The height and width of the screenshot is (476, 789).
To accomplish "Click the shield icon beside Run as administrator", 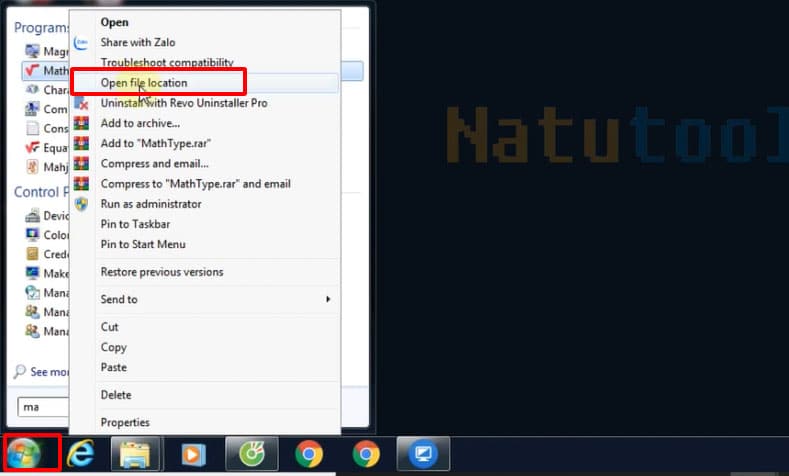I will (81, 204).
